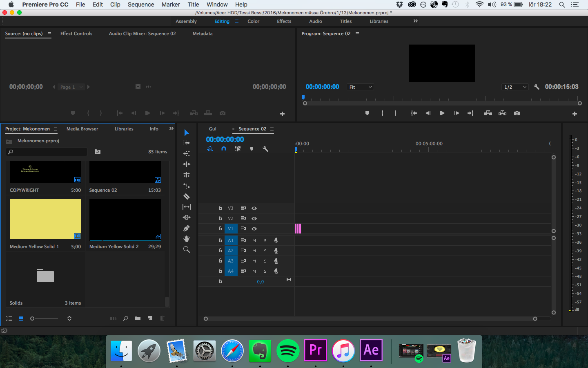588x368 pixels.
Task: Mute track A1
Action: (254, 240)
